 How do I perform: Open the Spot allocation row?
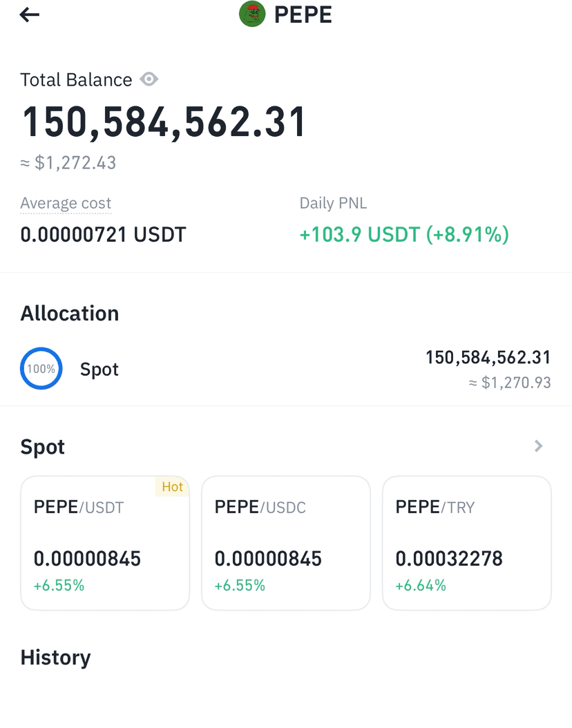(x=286, y=370)
